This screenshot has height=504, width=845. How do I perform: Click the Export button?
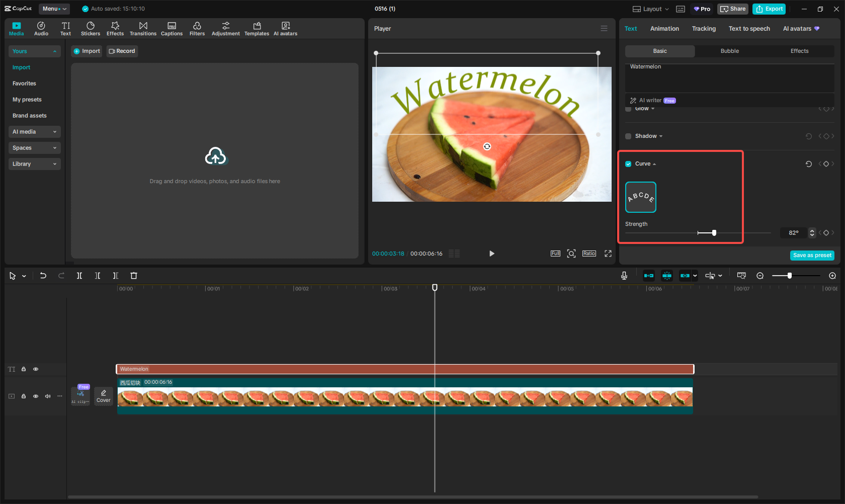pyautogui.click(x=769, y=9)
